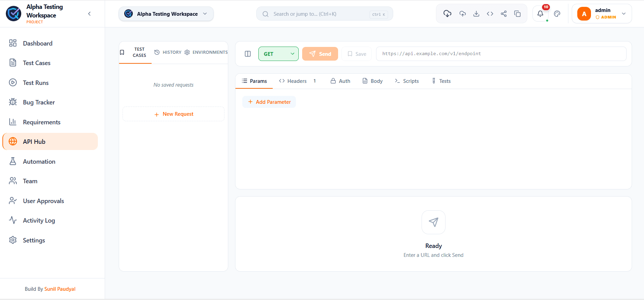Open Settings in sidebar
The image size is (644, 300).
click(x=50, y=240)
